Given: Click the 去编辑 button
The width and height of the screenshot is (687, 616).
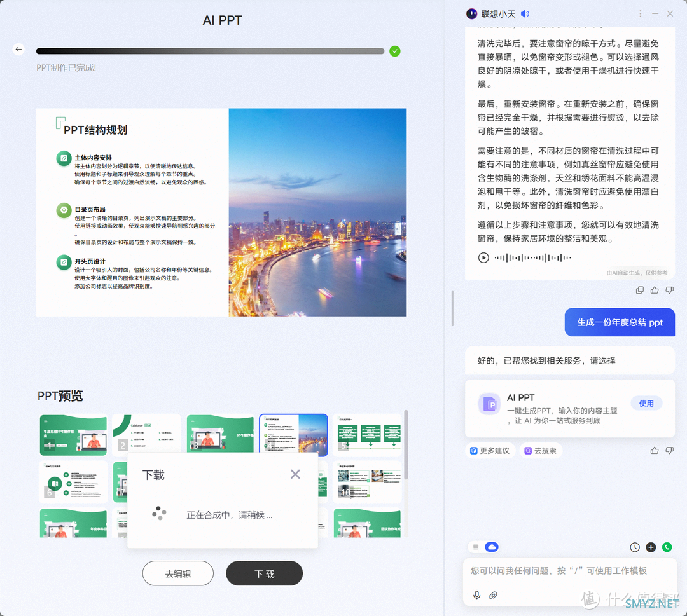Looking at the screenshot, I should point(178,573).
